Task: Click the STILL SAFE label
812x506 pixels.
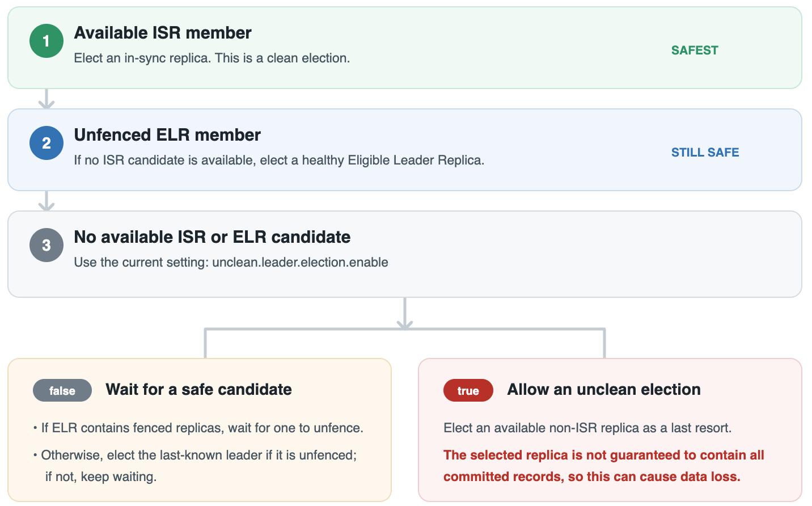Action: [x=705, y=153]
